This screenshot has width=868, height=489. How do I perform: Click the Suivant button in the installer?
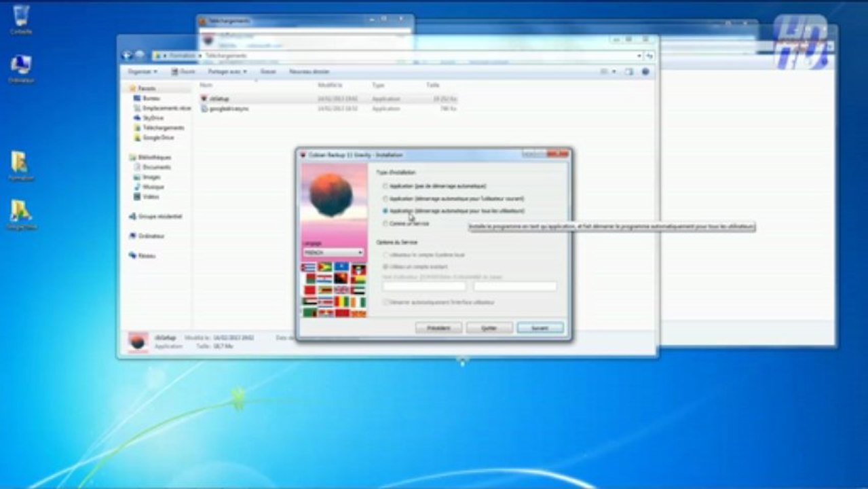point(540,327)
